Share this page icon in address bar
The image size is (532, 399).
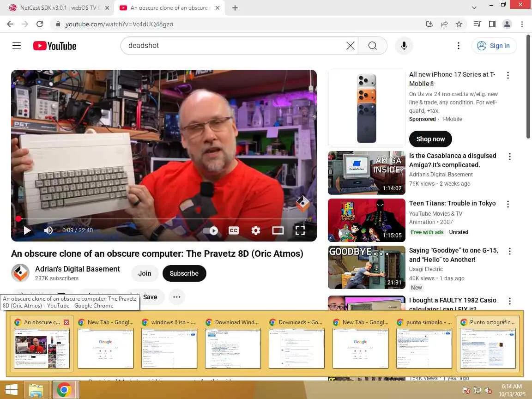point(444,24)
